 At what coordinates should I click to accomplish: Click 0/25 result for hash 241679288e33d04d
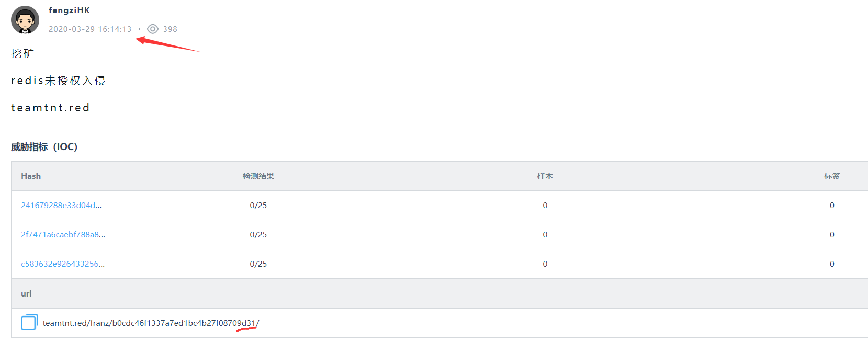click(x=258, y=206)
